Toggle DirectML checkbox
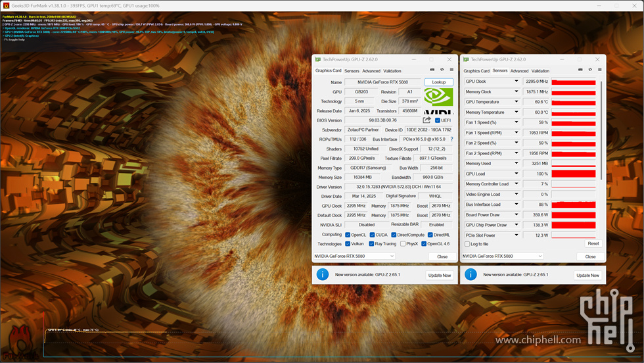 [x=430, y=235]
